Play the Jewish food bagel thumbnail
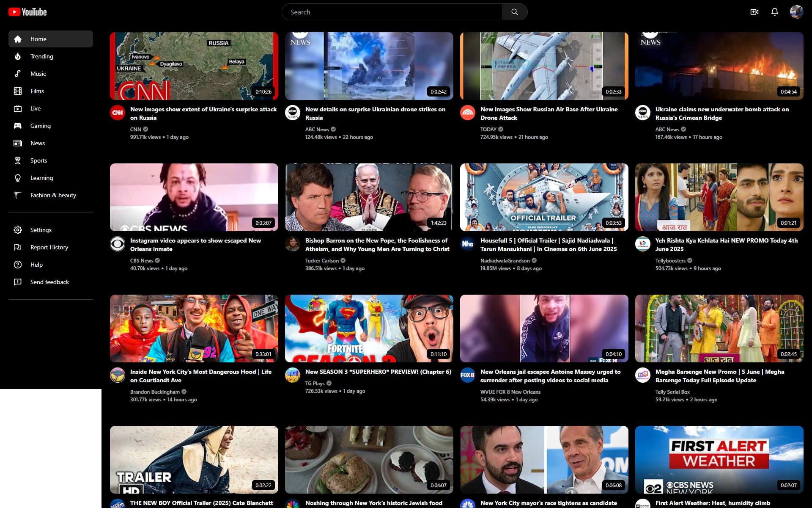 click(369, 460)
